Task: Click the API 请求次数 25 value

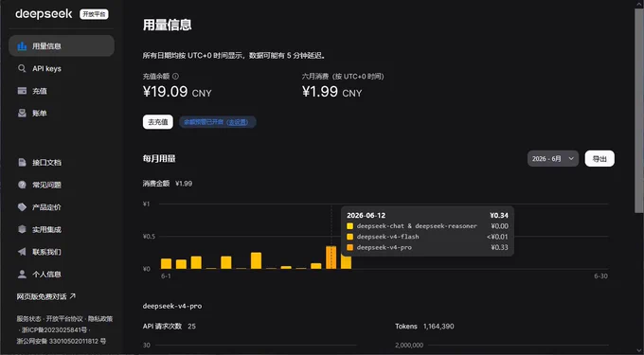Action: coord(170,327)
